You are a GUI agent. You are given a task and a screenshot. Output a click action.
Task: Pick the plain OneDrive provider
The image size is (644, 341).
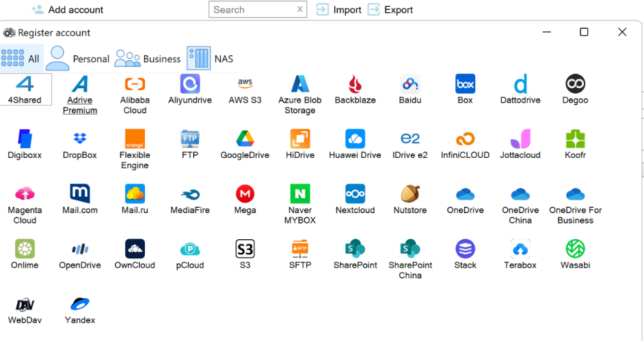465,200
